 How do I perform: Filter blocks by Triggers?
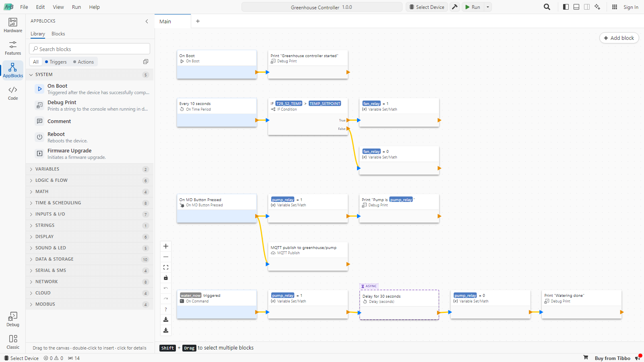pos(56,62)
